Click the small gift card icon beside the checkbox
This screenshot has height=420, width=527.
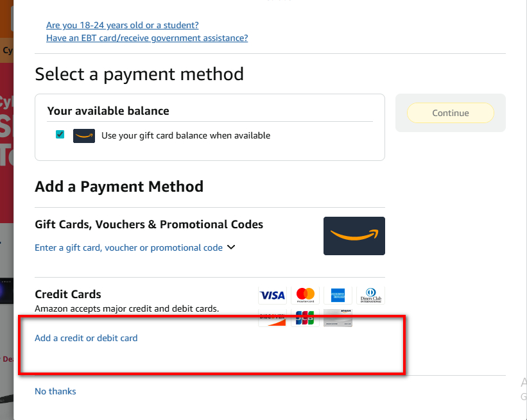tap(84, 136)
